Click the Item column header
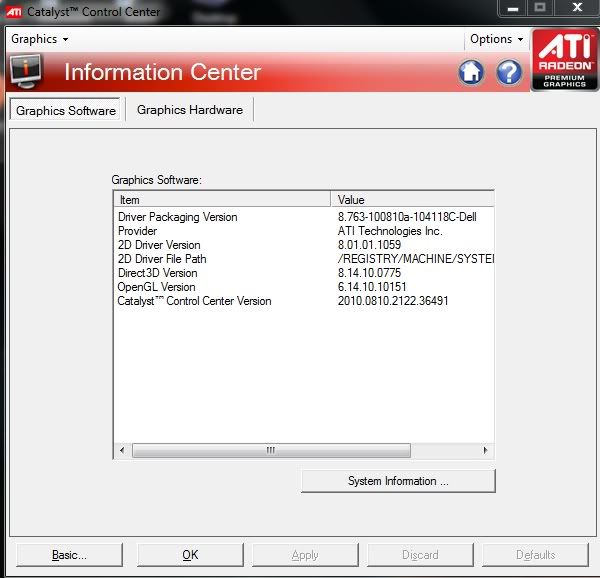 click(x=223, y=200)
